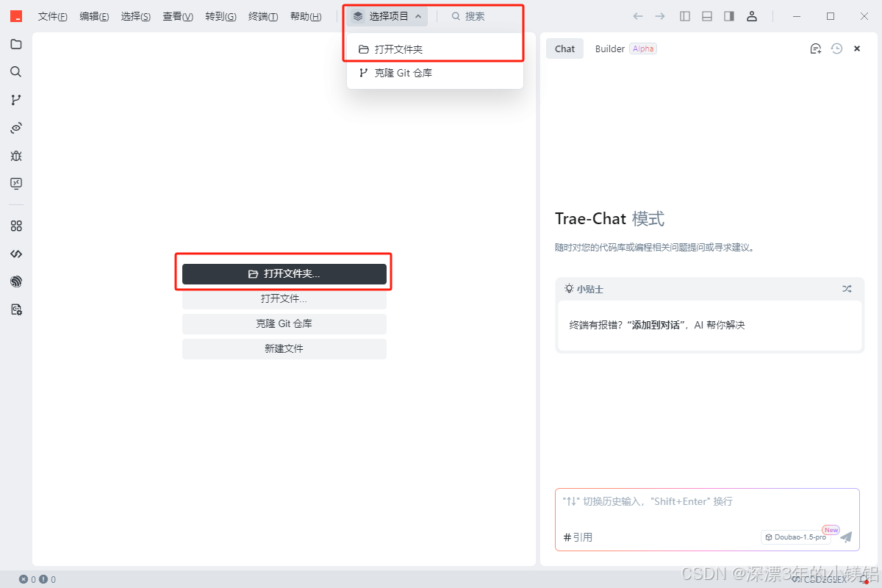Image resolution: width=882 pixels, height=588 pixels.
Task: Minimize the Trae window
Action: click(x=797, y=16)
